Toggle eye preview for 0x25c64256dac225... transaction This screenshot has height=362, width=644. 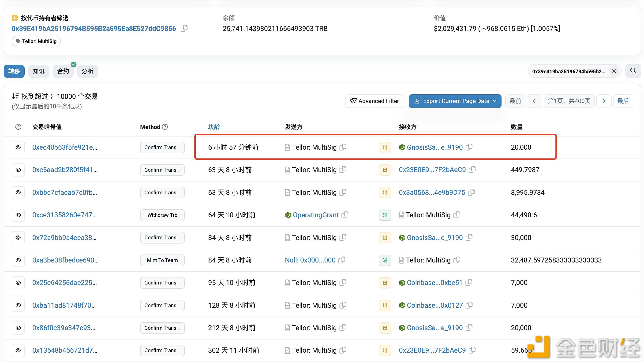click(18, 283)
